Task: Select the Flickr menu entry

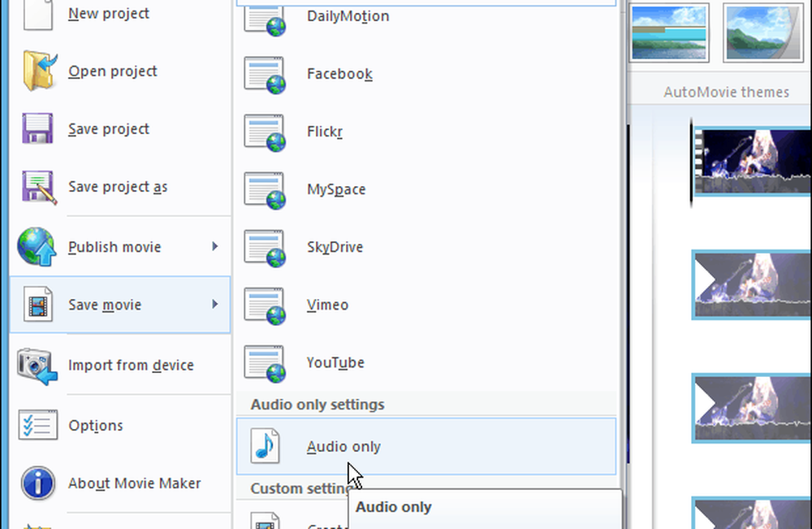Action: point(324,132)
